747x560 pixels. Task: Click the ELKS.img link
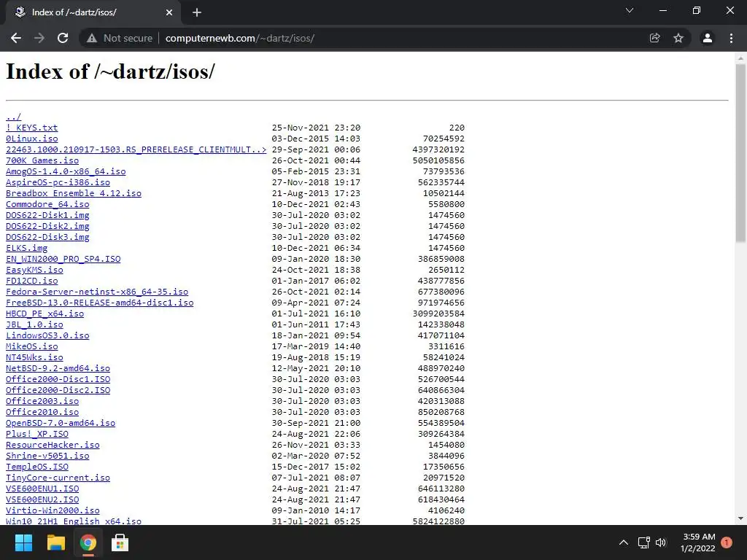[x=27, y=248]
